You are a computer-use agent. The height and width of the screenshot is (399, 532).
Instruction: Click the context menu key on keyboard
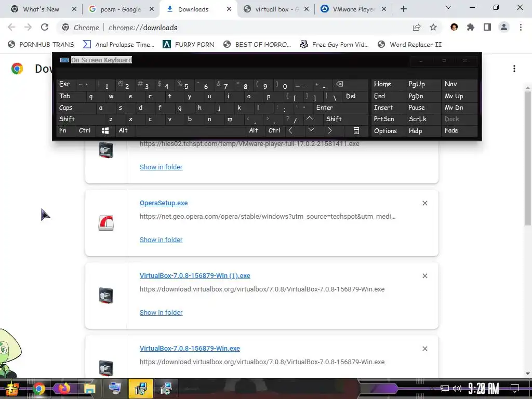point(356,130)
